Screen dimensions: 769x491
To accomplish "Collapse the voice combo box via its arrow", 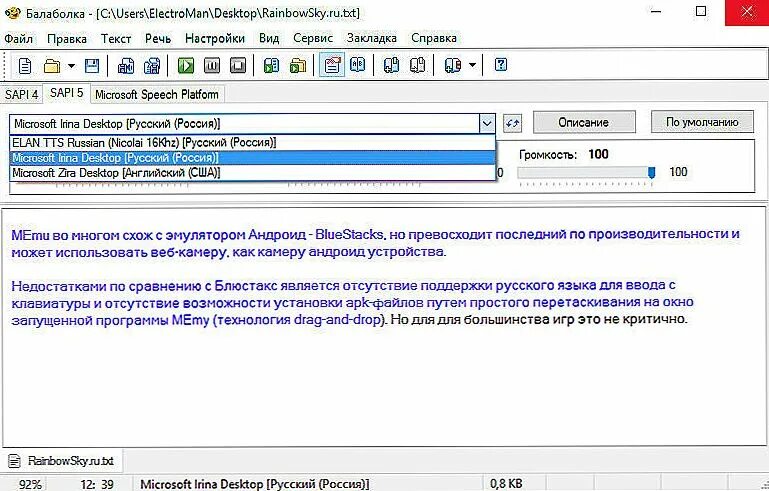I will click(487, 124).
